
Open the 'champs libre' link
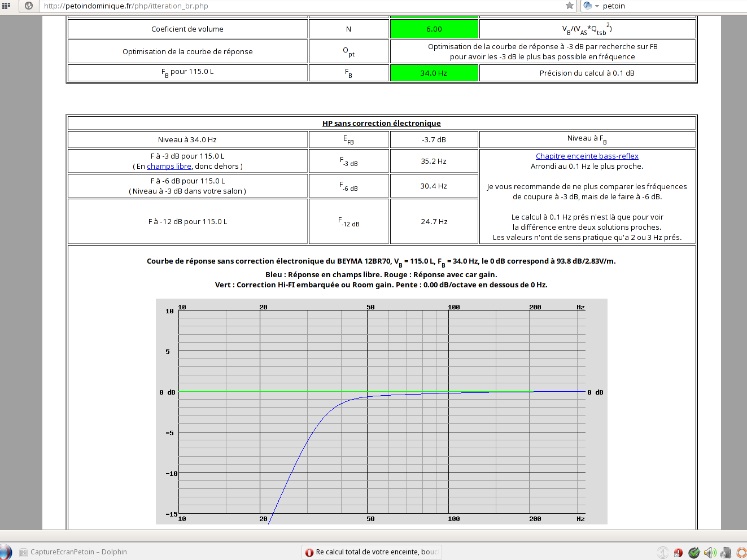tap(169, 167)
